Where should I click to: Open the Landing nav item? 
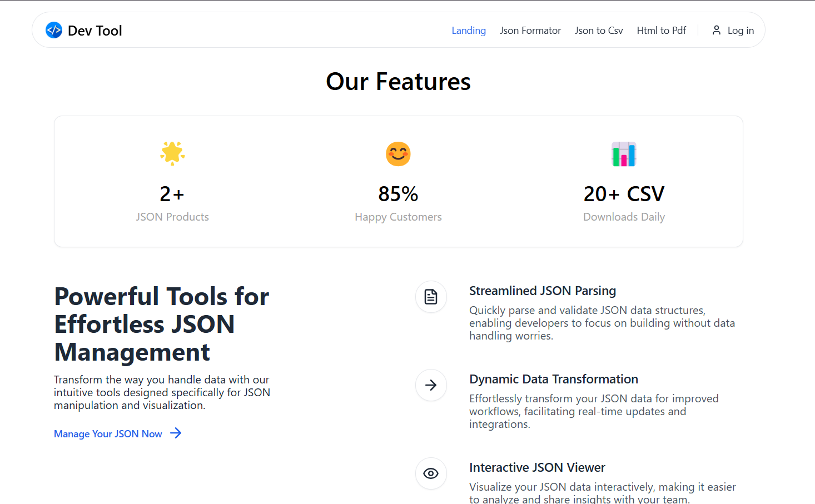(469, 31)
